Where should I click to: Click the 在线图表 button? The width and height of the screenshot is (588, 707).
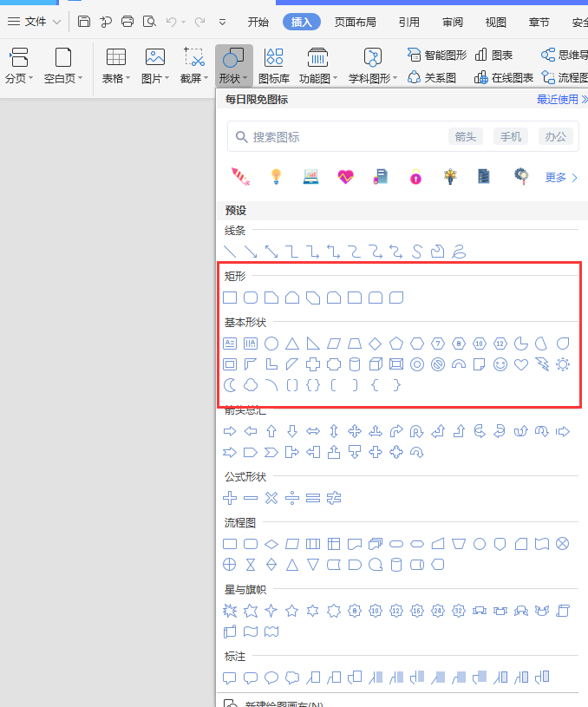(x=504, y=78)
